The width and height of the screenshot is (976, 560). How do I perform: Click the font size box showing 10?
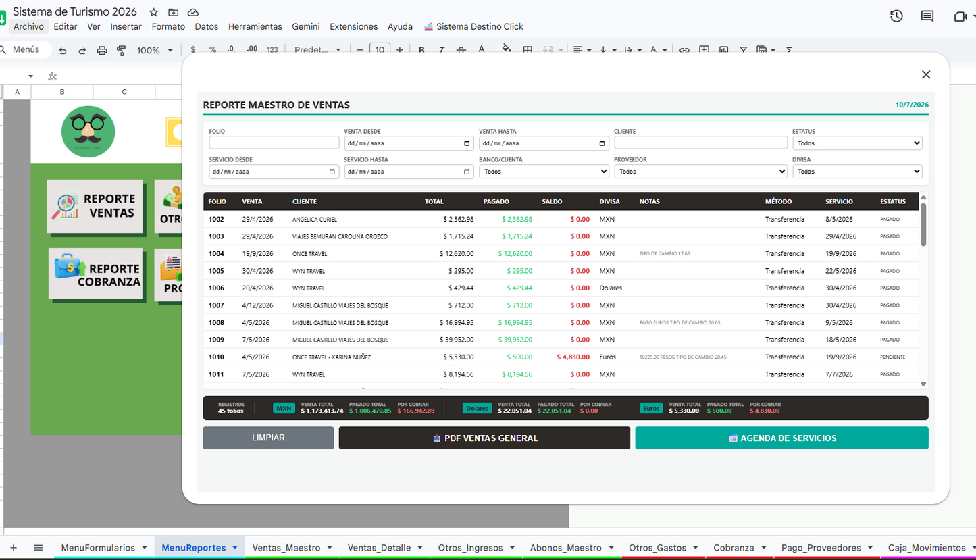coord(380,49)
